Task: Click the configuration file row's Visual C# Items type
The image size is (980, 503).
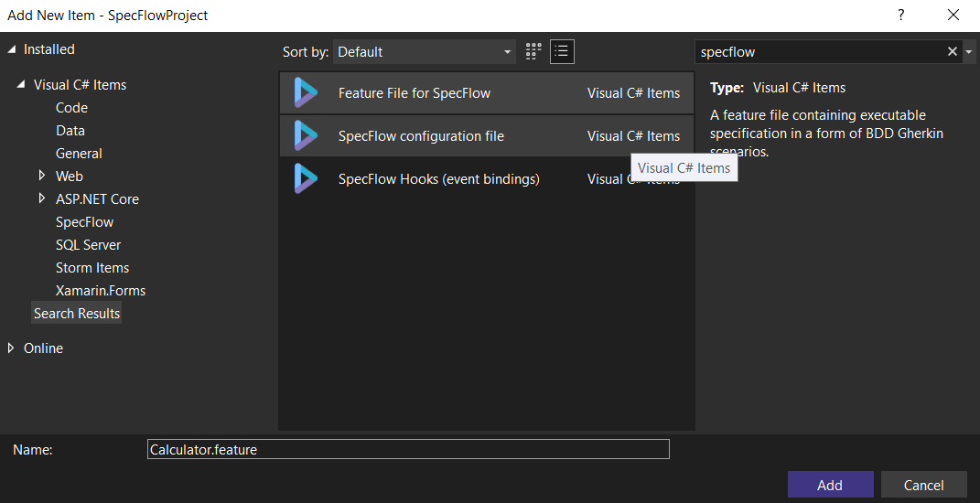Action: pyautogui.click(x=633, y=136)
